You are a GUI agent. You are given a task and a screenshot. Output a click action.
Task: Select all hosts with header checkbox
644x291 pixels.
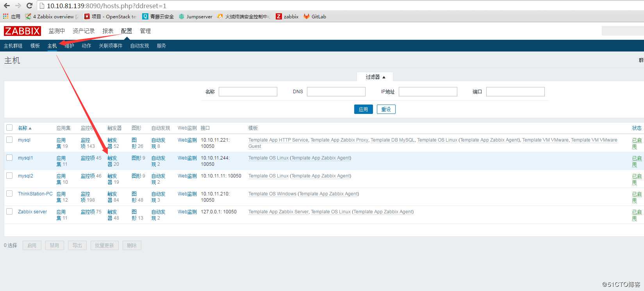pyautogui.click(x=9, y=128)
